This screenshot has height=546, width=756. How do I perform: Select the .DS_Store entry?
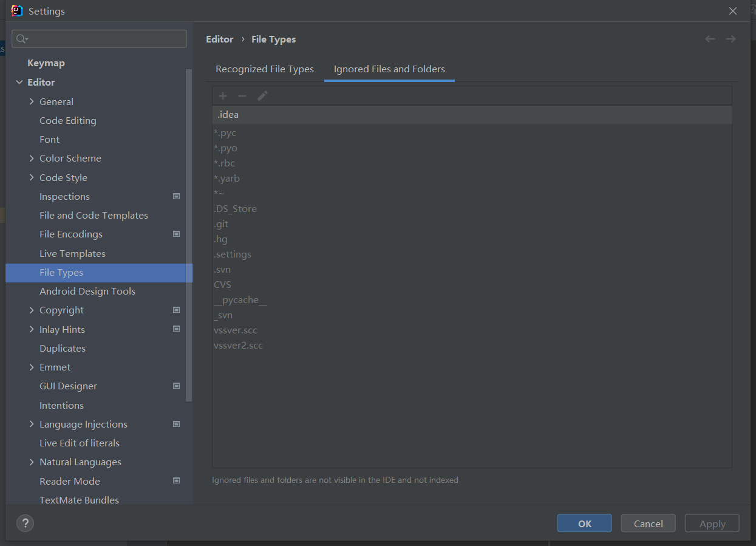[x=472, y=209]
